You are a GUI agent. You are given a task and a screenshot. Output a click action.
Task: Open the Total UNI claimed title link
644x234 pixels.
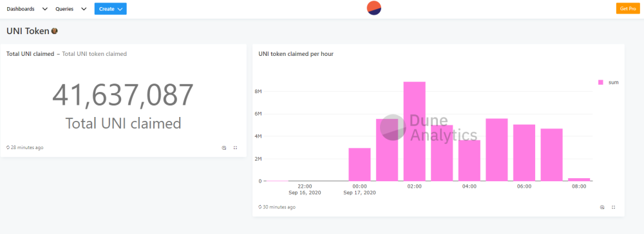click(x=30, y=54)
